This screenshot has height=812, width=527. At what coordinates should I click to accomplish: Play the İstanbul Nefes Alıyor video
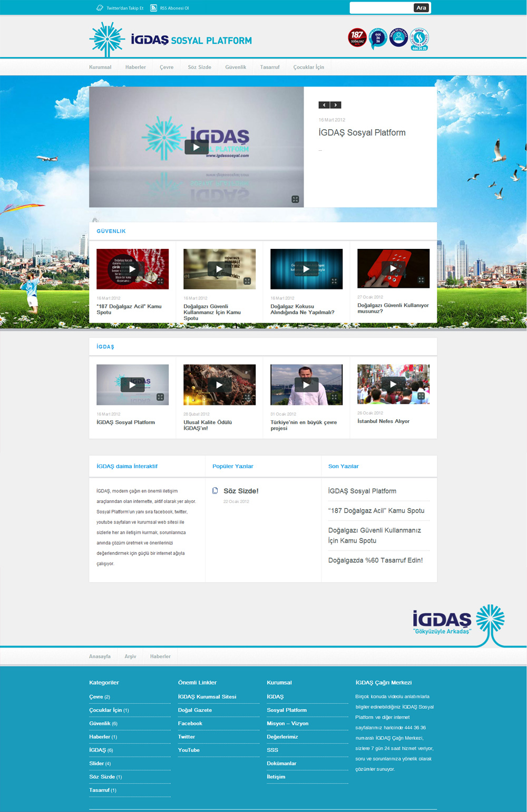[393, 384]
